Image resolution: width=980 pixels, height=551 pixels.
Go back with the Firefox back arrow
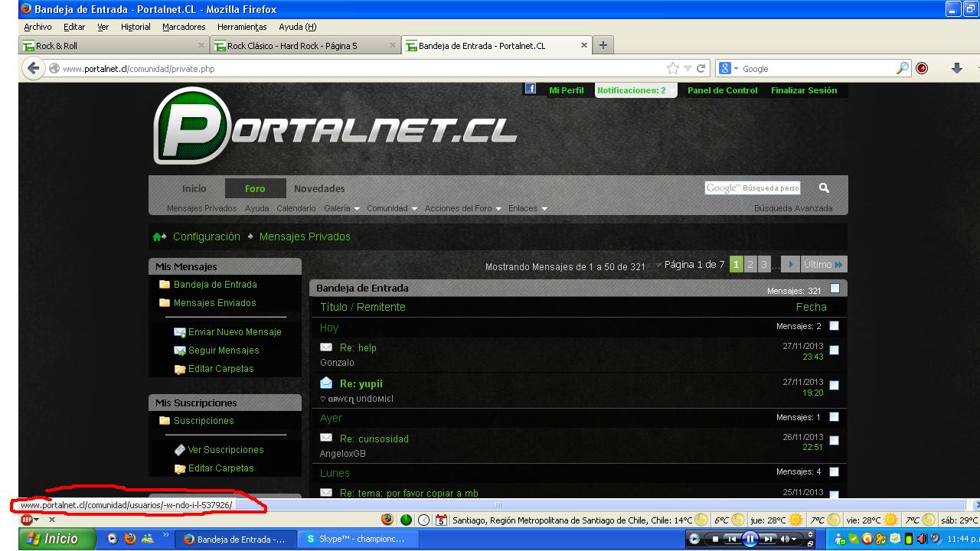33,68
